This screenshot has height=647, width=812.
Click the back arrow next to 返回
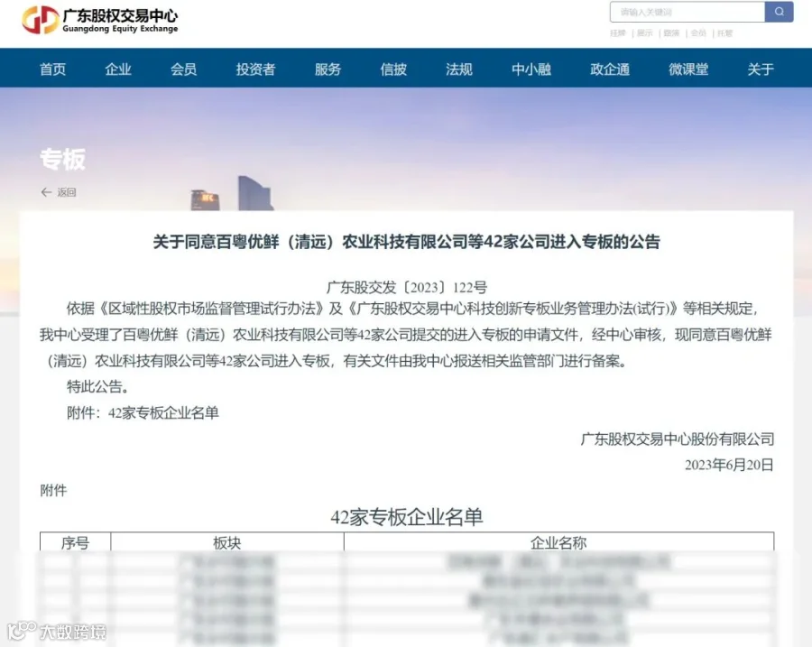46,192
